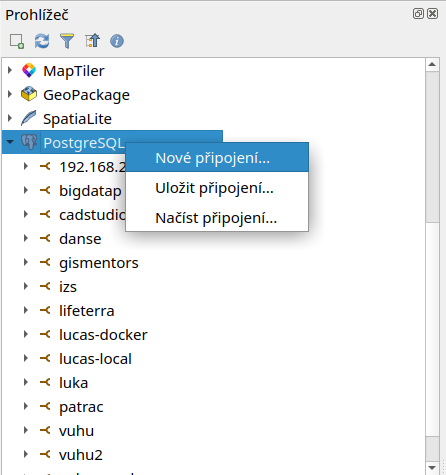Expand the vuhu connection

26,430
